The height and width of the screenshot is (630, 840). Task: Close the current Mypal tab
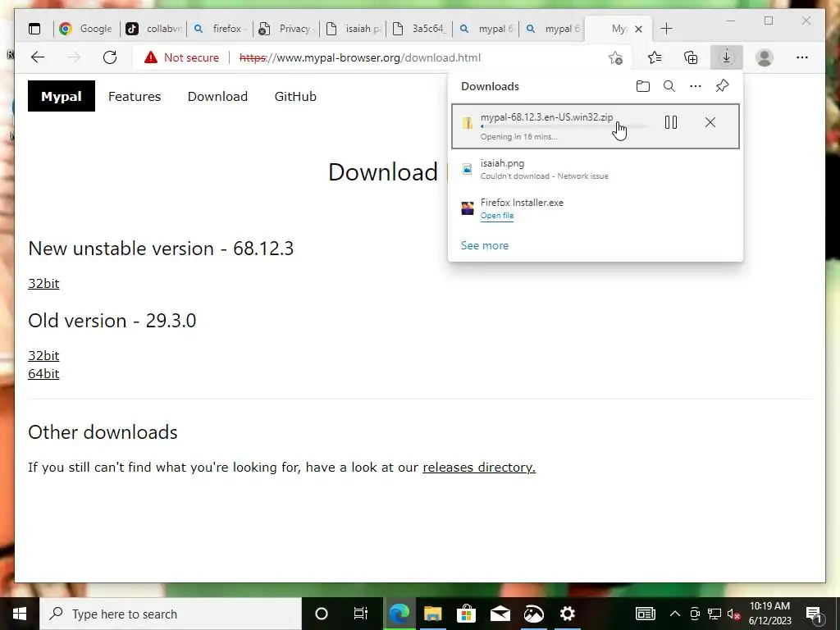point(638,30)
